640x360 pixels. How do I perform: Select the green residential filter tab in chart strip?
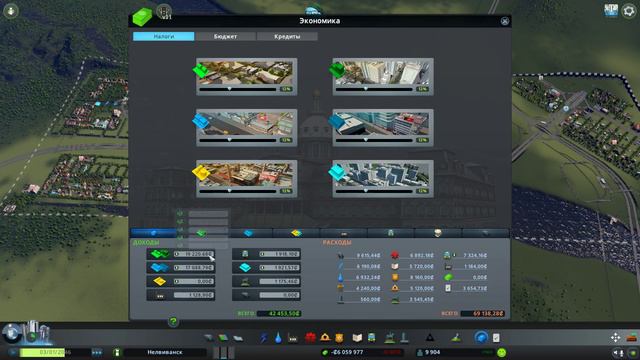point(201,233)
